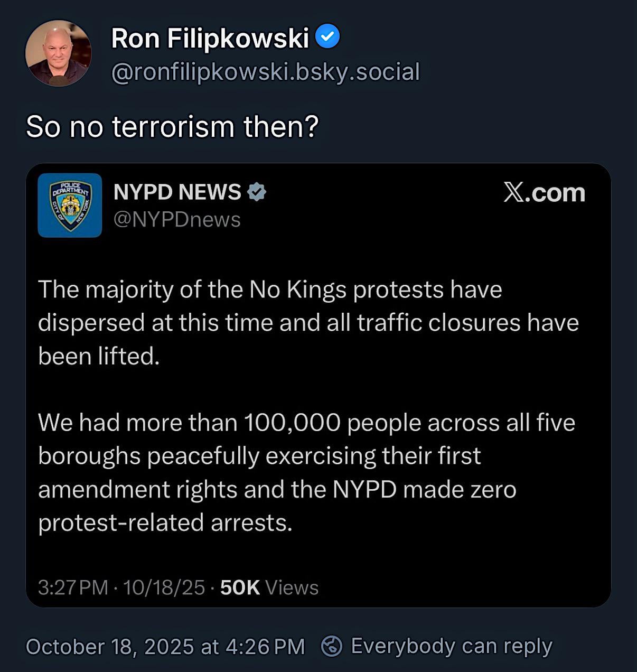This screenshot has height=672, width=637.
Task: Click the globe icon for reply settings
Action: [332, 646]
